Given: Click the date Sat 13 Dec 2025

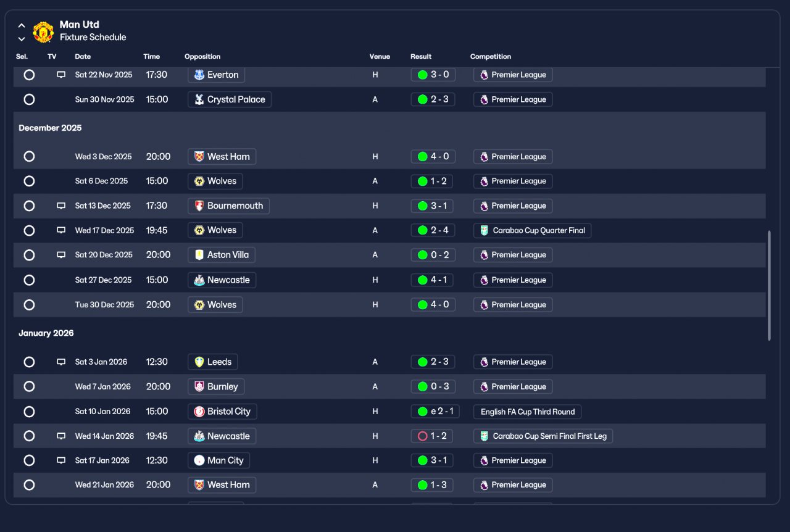Looking at the screenshot, I should pyautogui.click(x=103, y=206).
